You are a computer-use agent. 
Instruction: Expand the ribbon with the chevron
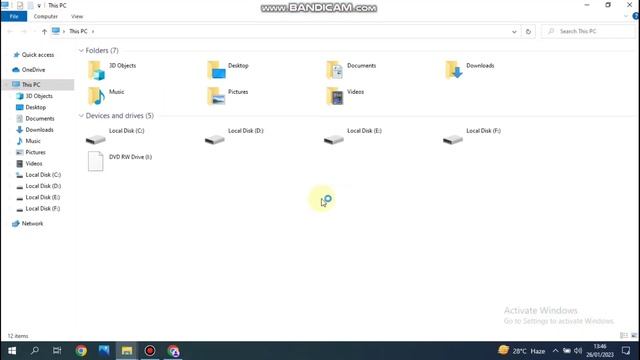626,16
